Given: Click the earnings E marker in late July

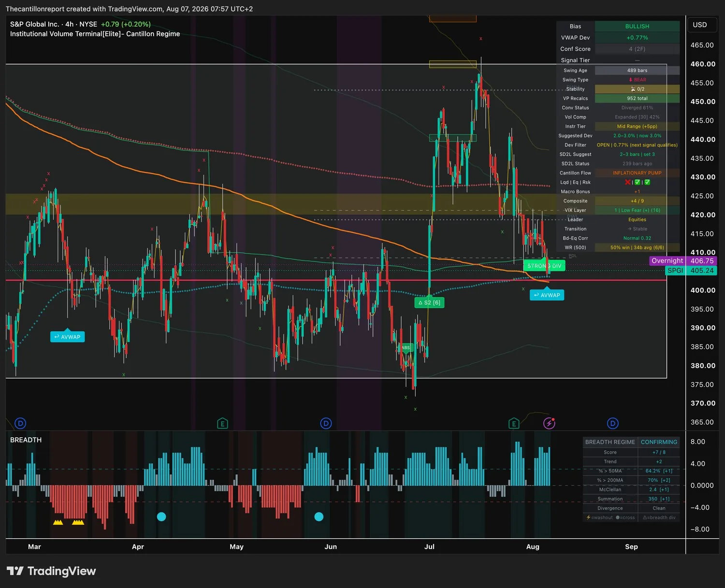Looking at the screenshot, I should 514,424.
